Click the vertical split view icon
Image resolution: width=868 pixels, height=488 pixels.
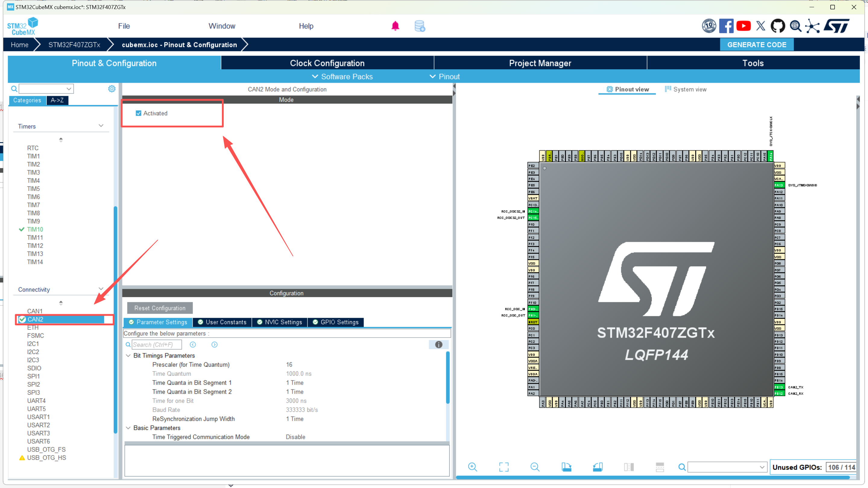(629, 467)
